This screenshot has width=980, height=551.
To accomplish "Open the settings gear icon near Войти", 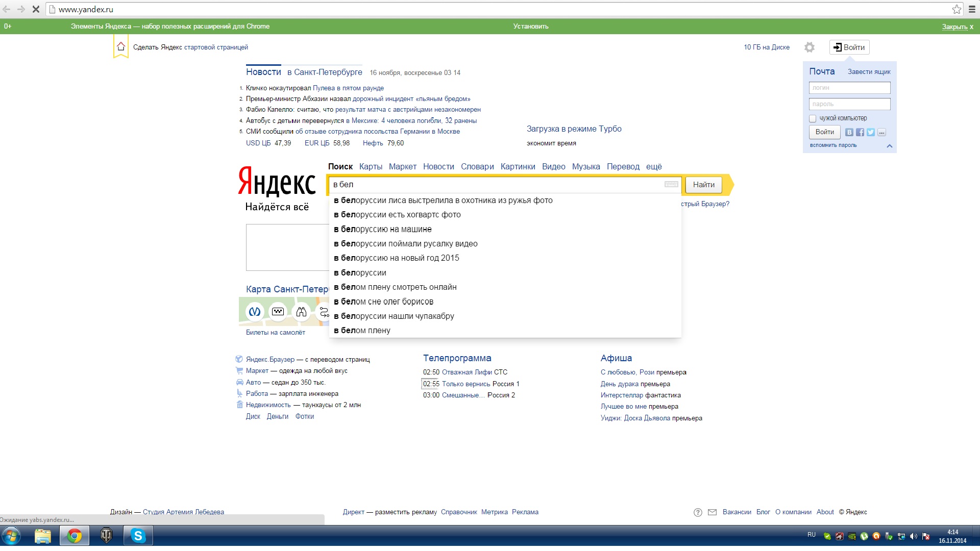I will coord(810,47).
